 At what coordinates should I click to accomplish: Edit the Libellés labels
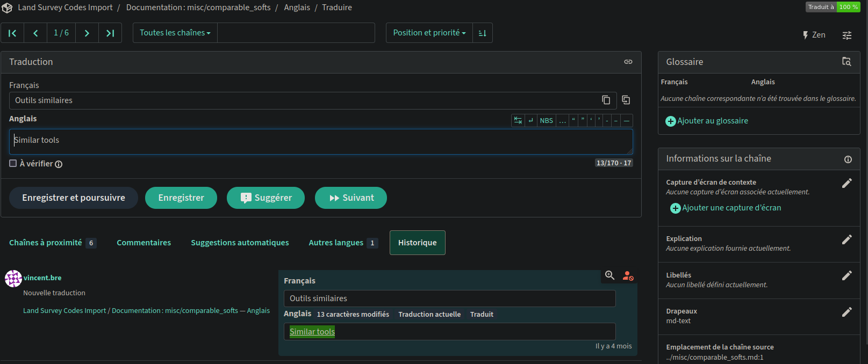[847, 275]
